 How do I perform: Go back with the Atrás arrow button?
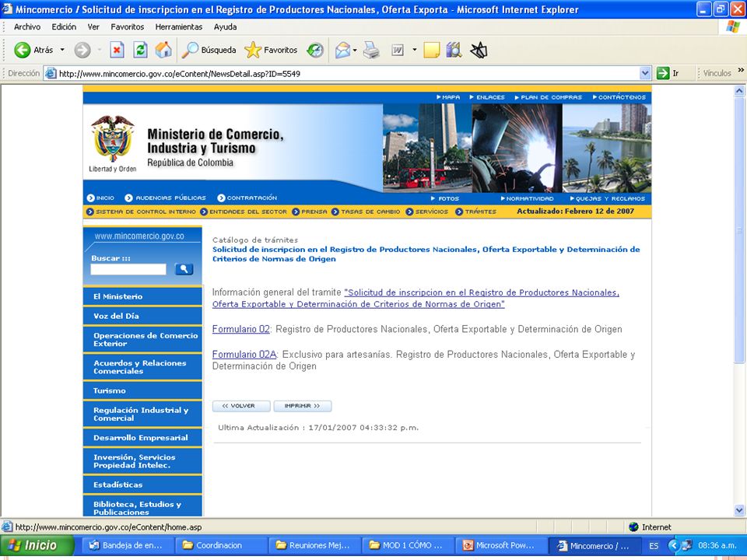click(33, 50)
